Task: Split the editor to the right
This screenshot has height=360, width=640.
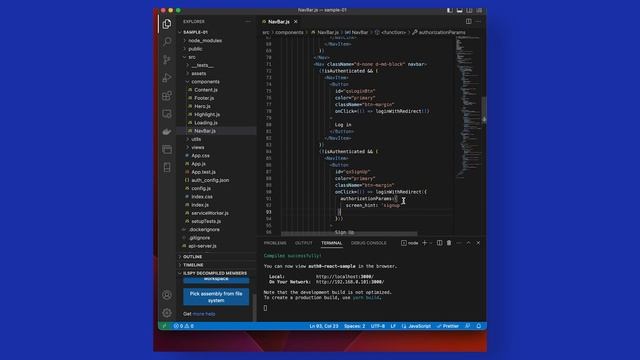Action: pyautogui.click(x=469, y=22)
